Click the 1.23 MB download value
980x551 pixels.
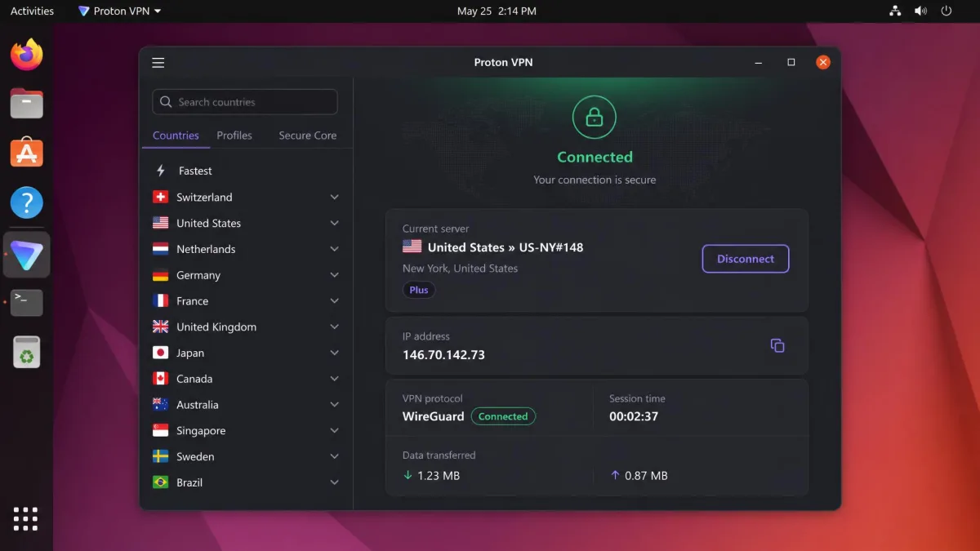[x=439, y=476]
